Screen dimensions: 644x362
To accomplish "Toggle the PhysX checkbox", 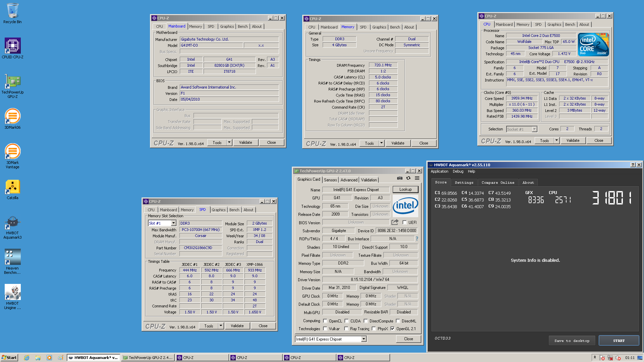I will tap(374, 329).
